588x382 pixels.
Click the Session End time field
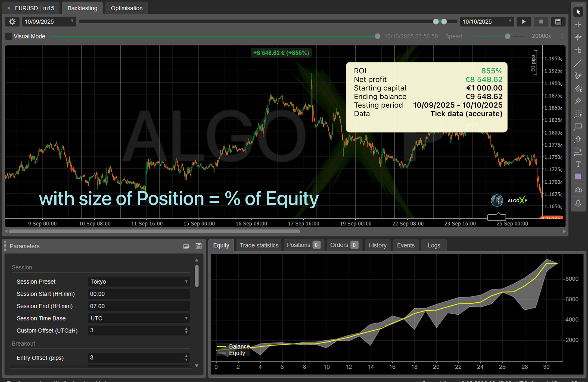point(139,306)
